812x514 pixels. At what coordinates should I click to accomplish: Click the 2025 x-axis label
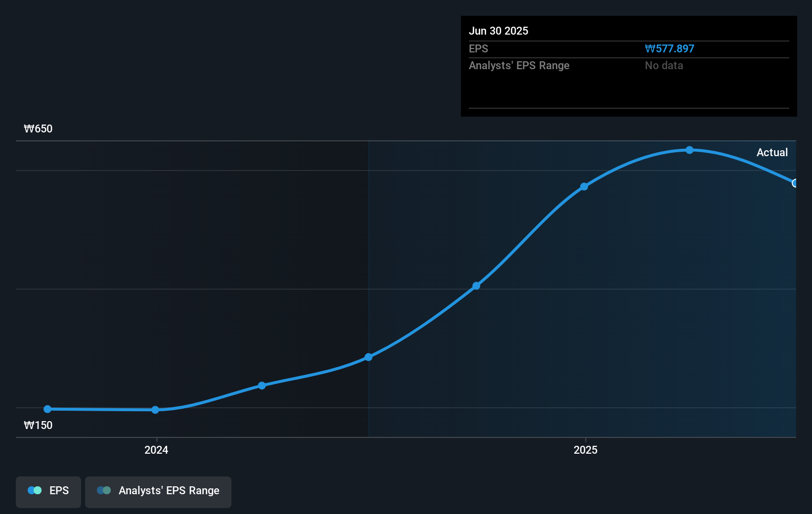pos(586,450)
